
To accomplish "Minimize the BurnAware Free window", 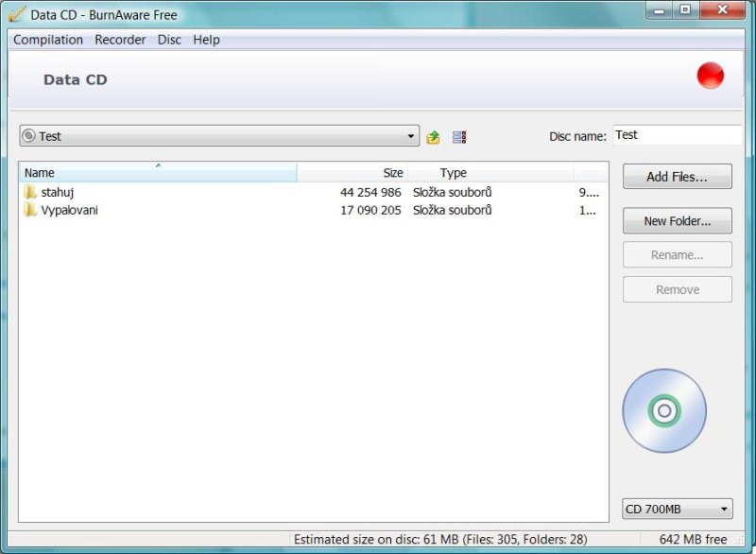I will pos(659,10).
